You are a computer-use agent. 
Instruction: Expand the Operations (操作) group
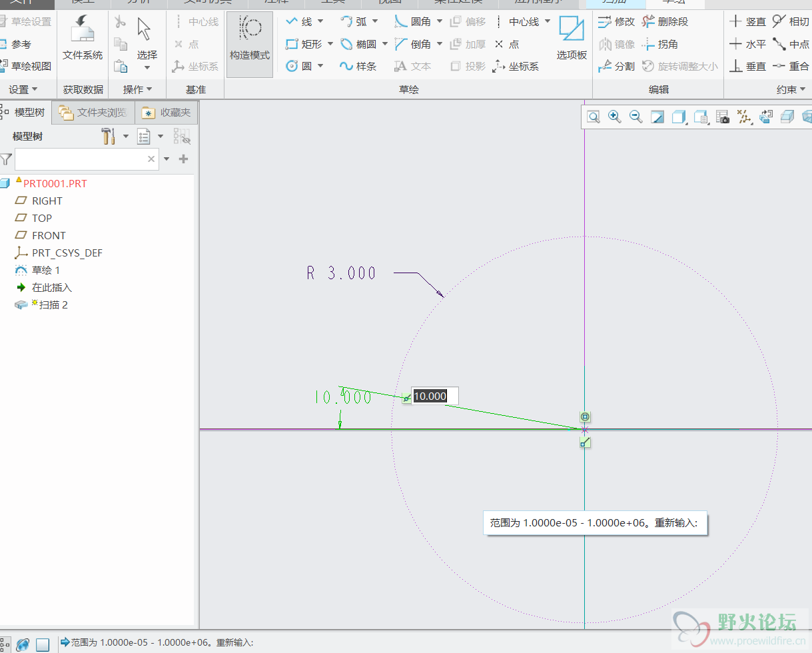[x=138, y=89]
